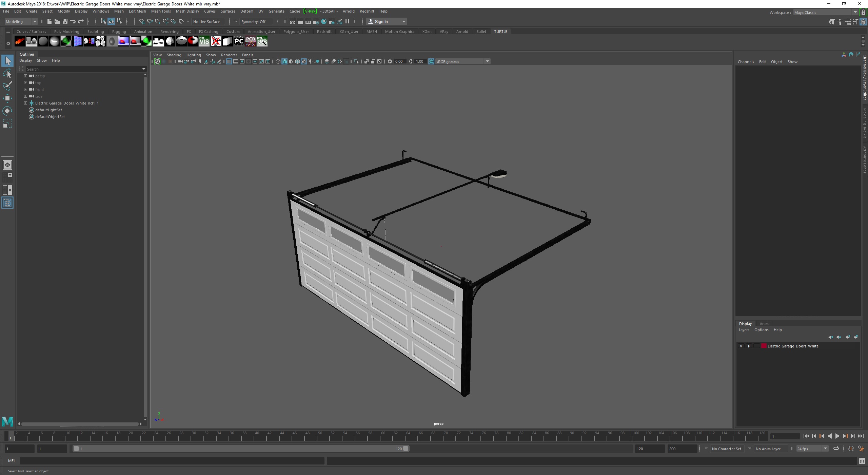The width and height of the screenshot is (868, 475).
Task: Open the Windows menu
Action: [101, 11]
